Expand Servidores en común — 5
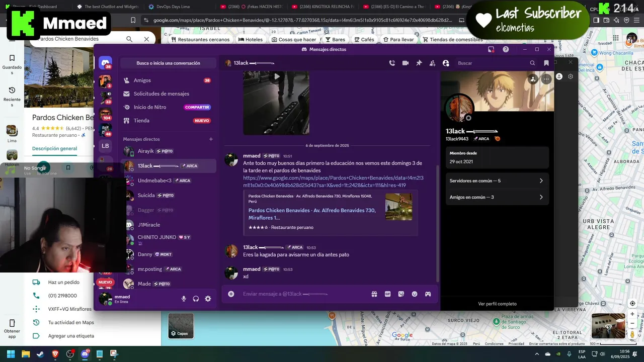Viewport: 644px width, 362px height. click(497, 180)
